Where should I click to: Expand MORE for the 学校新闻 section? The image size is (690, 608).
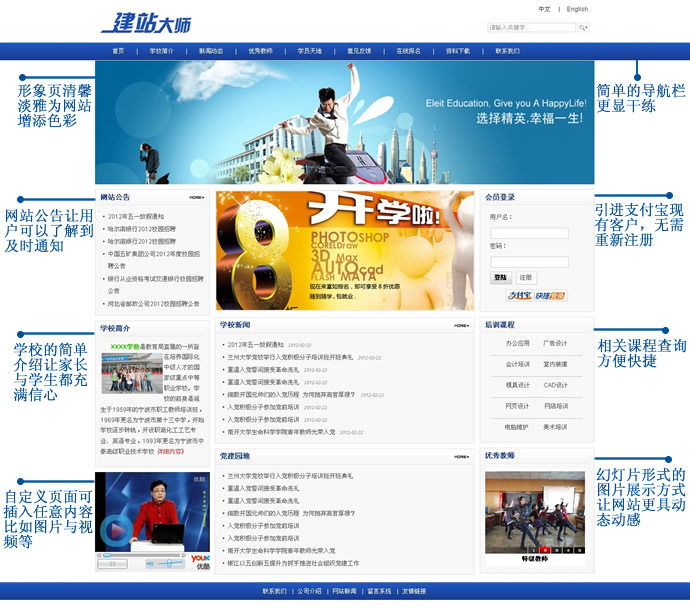pyautogui.click(x=460, y=326)
